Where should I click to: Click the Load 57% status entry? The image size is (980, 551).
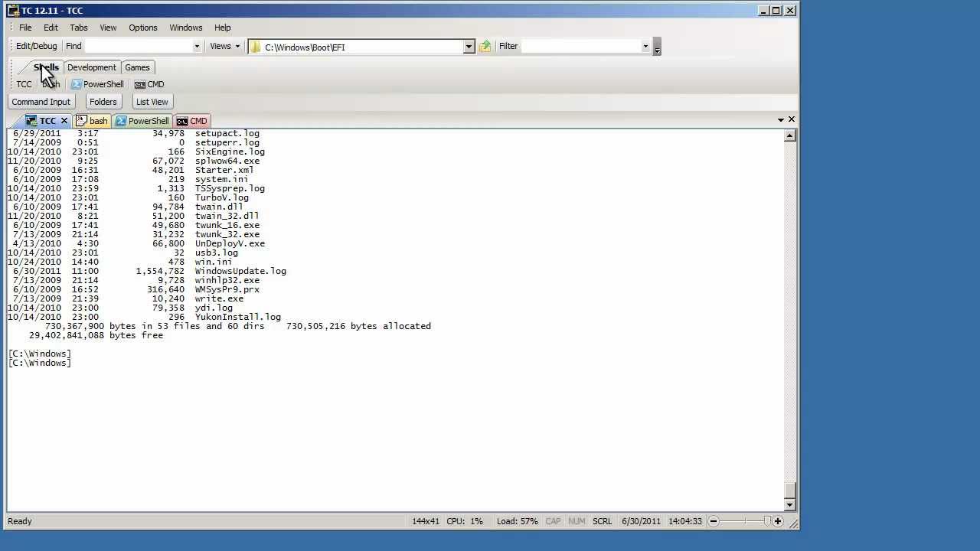[x=518, y=521]
